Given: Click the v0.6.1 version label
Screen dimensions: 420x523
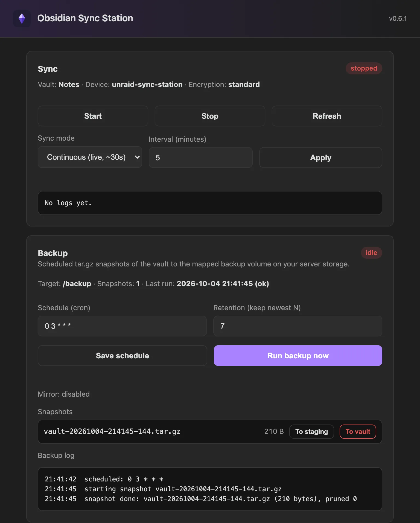Looking at the screenshot, I should tap(398, 18).
